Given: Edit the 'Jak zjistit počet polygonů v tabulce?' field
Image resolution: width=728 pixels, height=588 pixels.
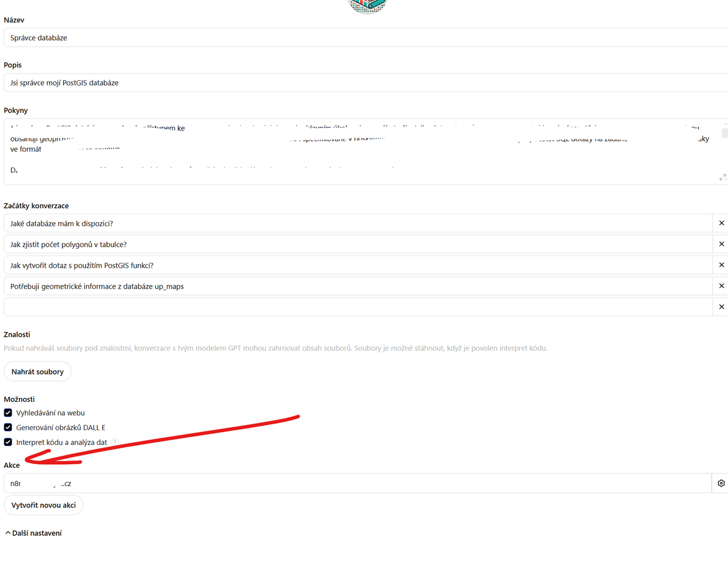Looking at the screenshot, I should click(358, 244).
